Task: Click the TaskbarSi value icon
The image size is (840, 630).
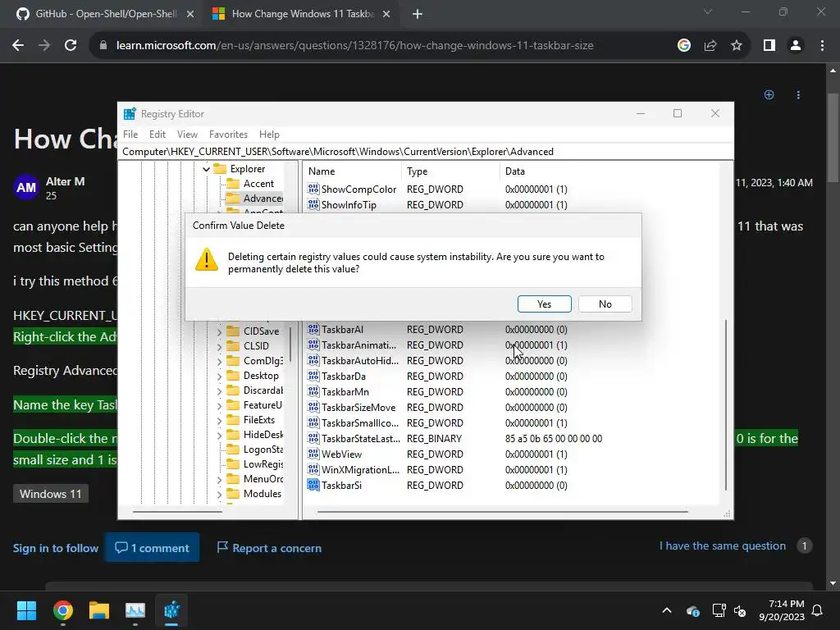Action: click(313, 486)
